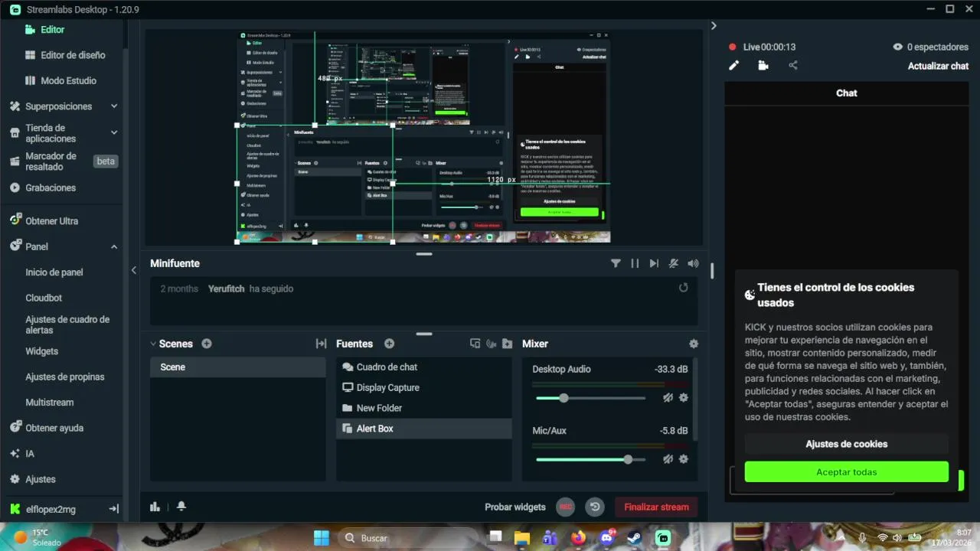Expand the Superposiciones menu
Image resolution: width=980 pixels, height=551 pixels.
(x=114, y=106)
